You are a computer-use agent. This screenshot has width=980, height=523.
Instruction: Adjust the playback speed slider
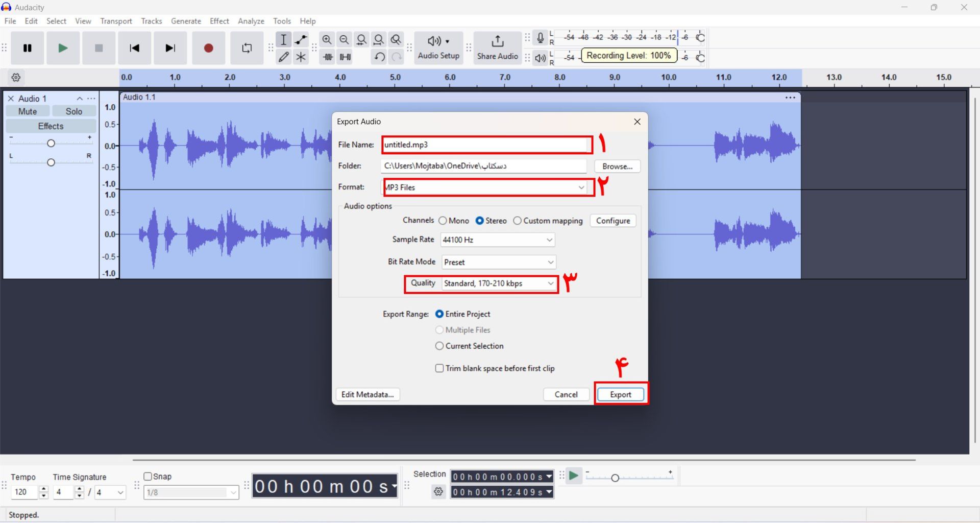tap(616, 478)
